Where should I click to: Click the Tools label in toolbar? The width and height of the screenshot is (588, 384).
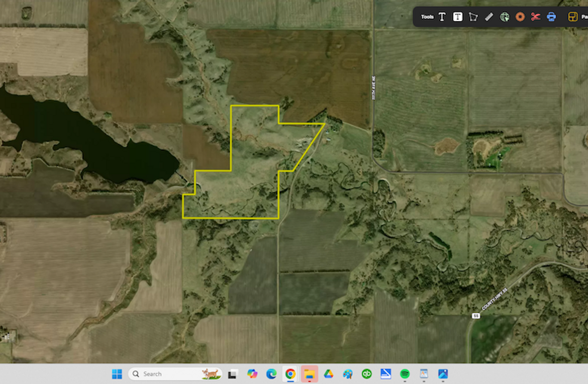(427, 17)
